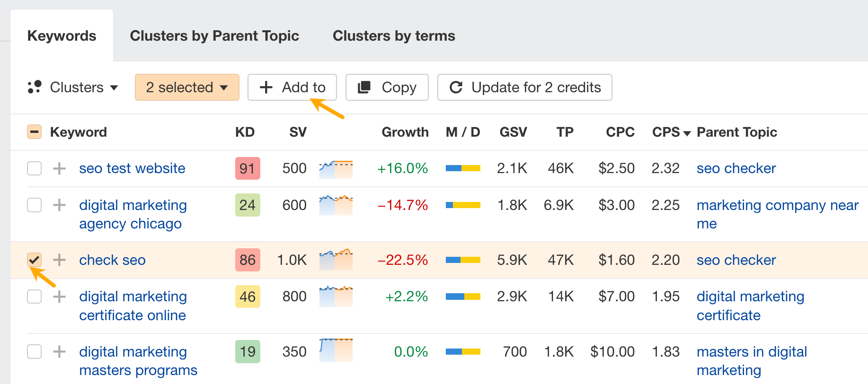
Task: Click the plus icon next to "check seo"
Action: coord(59,260)
